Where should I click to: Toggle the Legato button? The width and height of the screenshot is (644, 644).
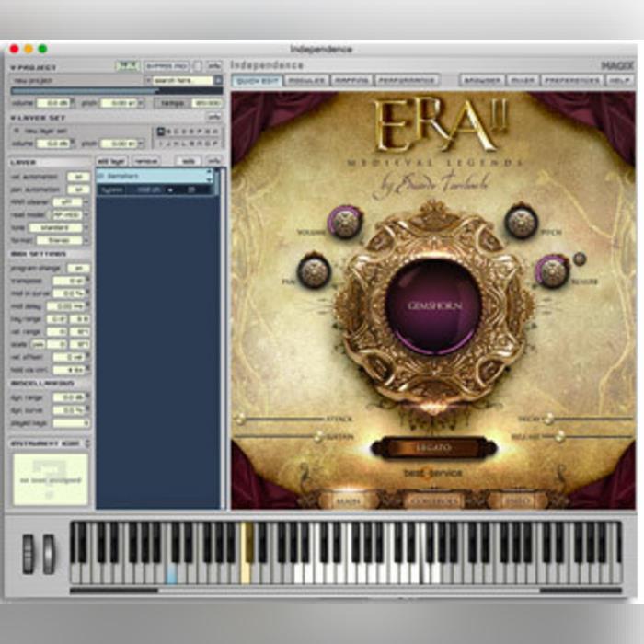click(x=432, y=448)
